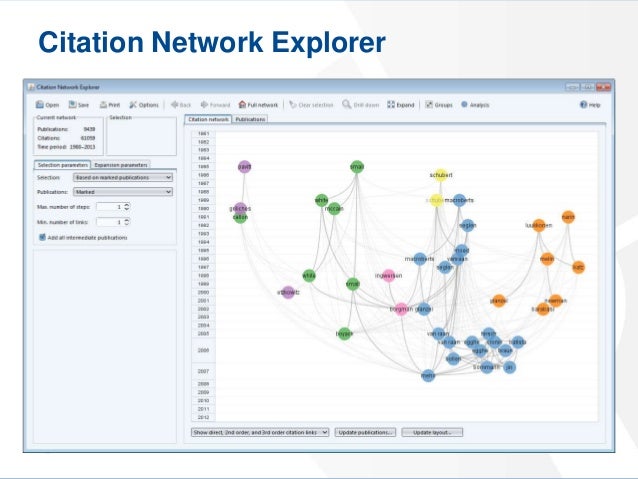The image size is (638, 479).
Task: Select the blue macroberts node from 1989
Action: tap(459, 200)
